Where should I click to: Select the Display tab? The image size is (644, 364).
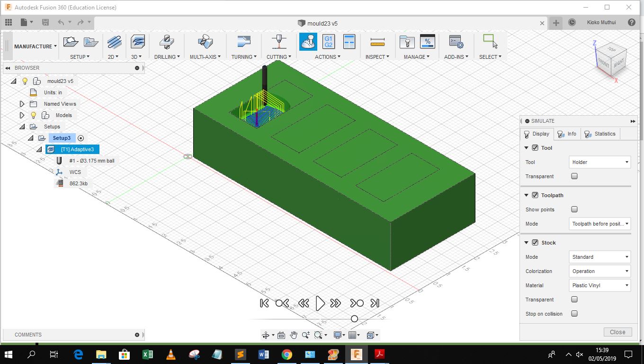pyautogui.click(x=537, y=134)
